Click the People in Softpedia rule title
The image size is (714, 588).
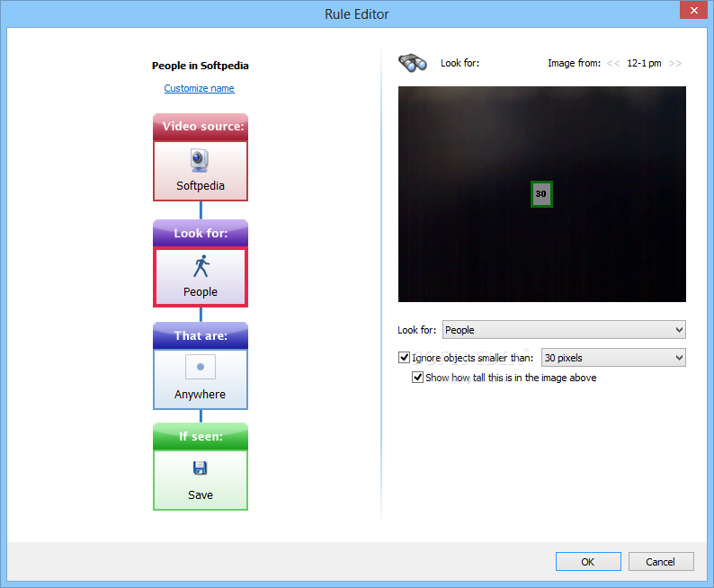pos(201,66)
